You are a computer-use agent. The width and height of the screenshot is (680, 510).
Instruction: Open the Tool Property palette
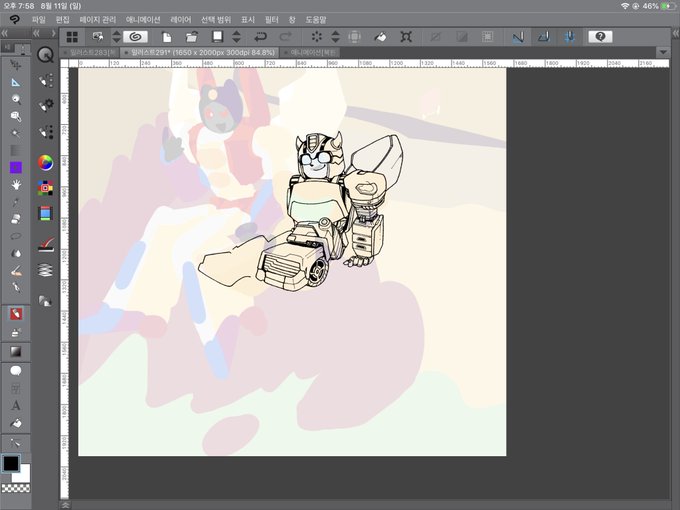[x=45, y=105]
